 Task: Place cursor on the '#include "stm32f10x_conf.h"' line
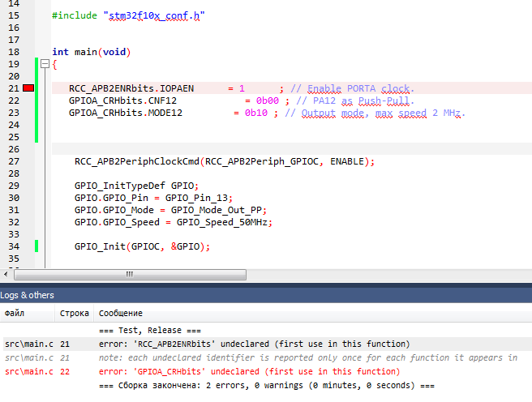[128, 15]
